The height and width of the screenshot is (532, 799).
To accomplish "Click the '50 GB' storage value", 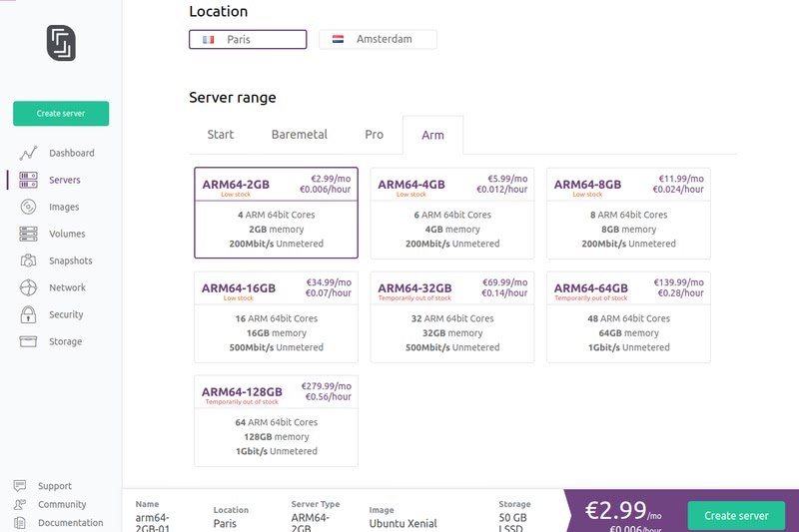I will pos(512,518).
